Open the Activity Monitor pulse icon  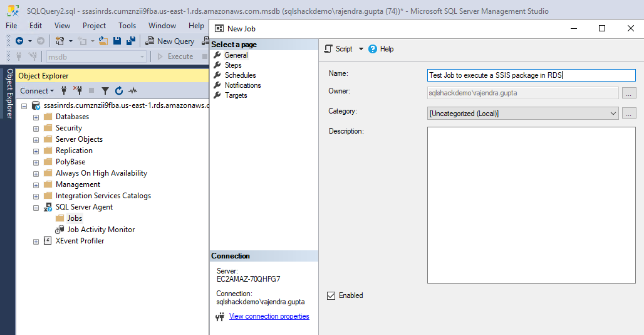(133, 91)
